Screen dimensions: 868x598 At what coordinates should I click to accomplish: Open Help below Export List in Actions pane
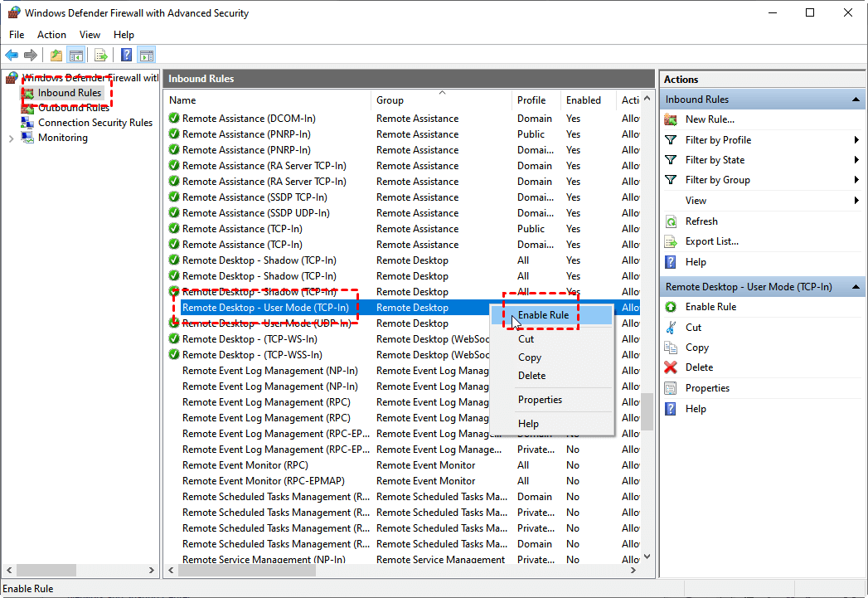coord(696,262)
